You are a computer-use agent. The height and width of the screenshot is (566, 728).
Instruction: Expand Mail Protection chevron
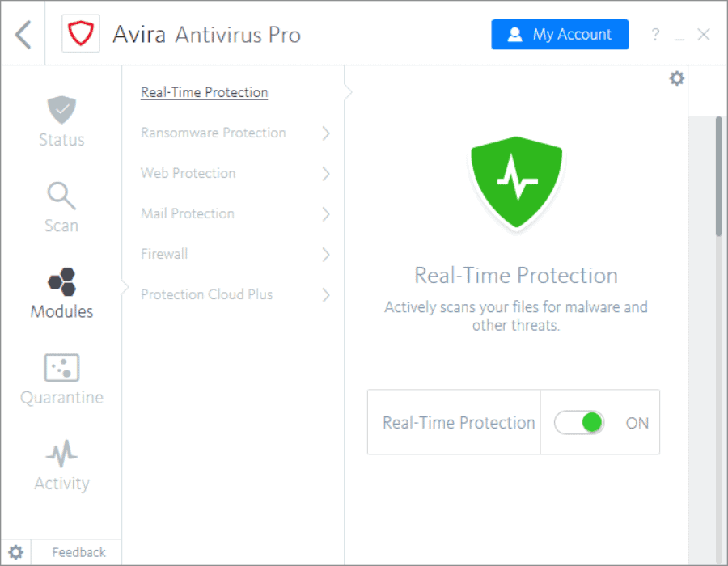point(326,214)
